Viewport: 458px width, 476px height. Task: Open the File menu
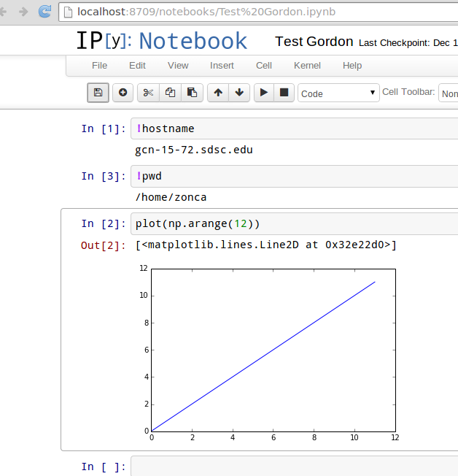coord(99,66)
